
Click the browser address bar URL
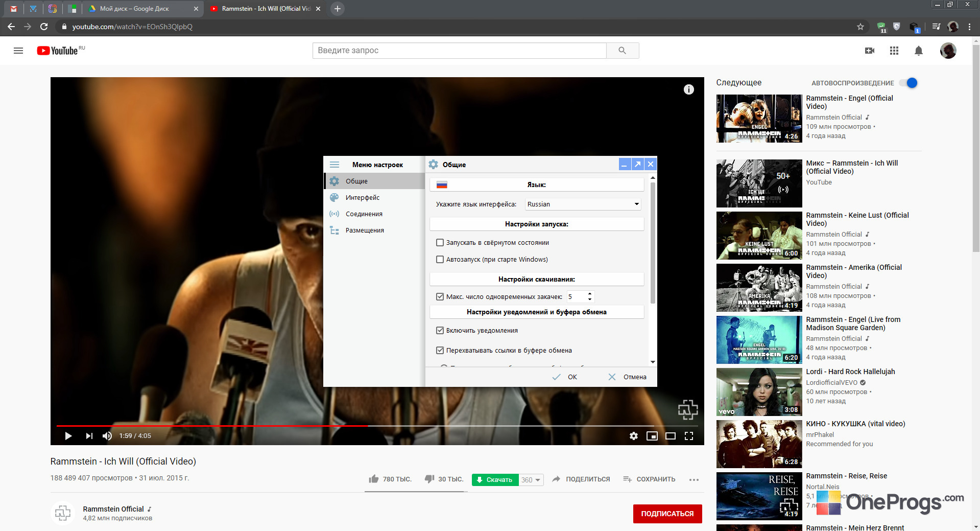(132, 27)
